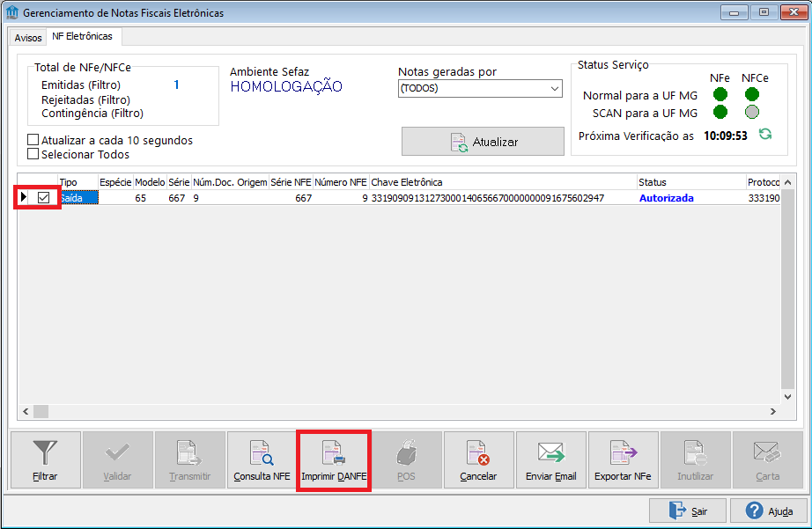Click the Número NFE column header

point(341,182)
